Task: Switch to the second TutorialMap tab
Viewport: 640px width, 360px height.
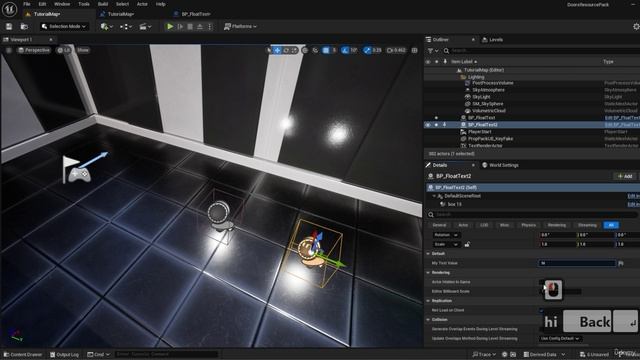Action: pos(121,14)
